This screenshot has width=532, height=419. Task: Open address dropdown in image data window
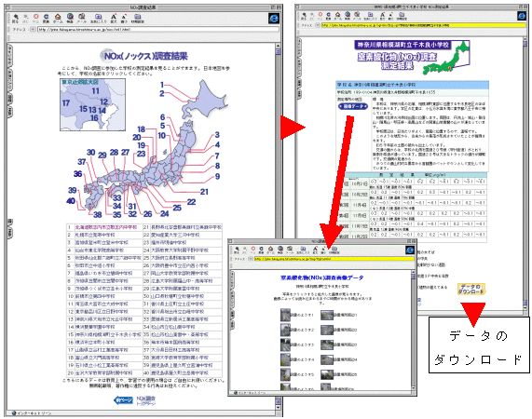[x=251, y=259]
